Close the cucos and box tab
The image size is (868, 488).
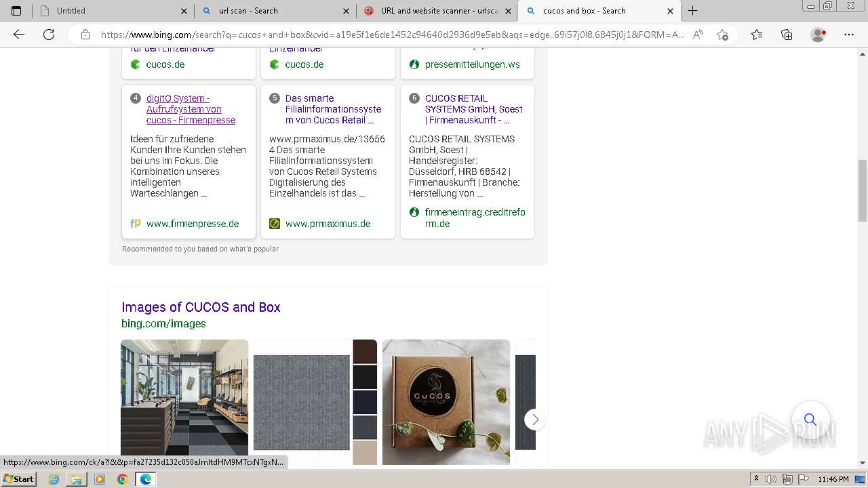[671, 11]
